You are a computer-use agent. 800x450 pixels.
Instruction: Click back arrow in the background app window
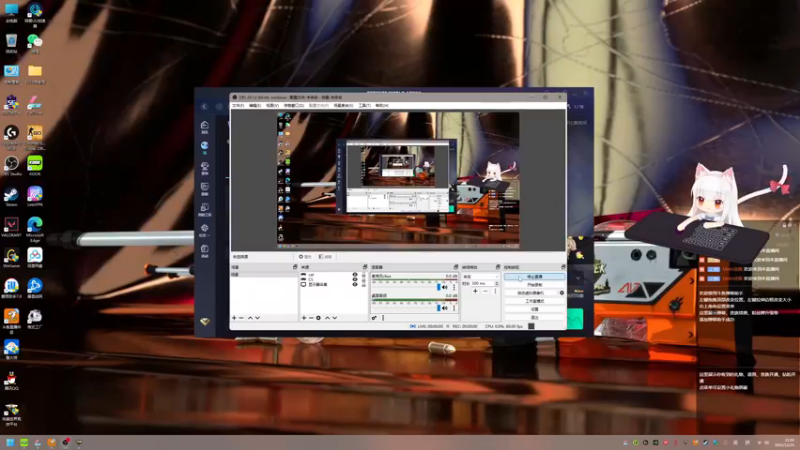pyautogui.click(x=204, y=107)
